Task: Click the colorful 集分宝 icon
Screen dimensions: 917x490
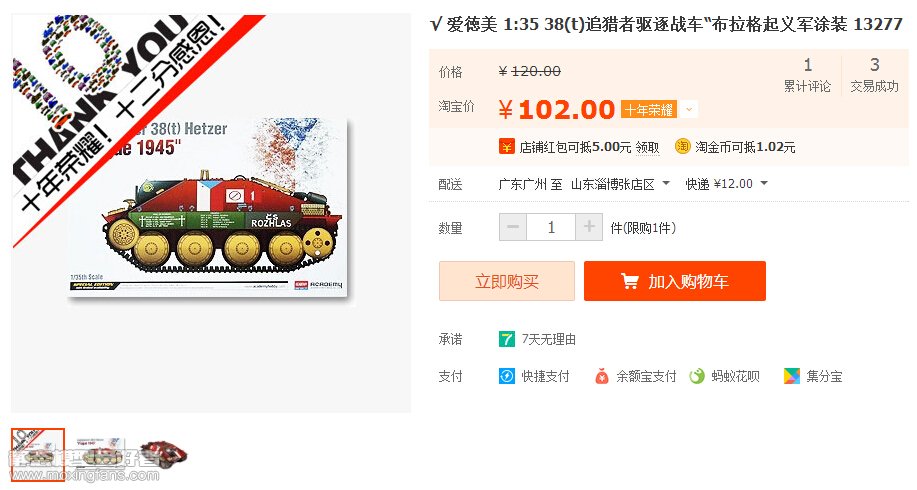Action: coord(792,376)
